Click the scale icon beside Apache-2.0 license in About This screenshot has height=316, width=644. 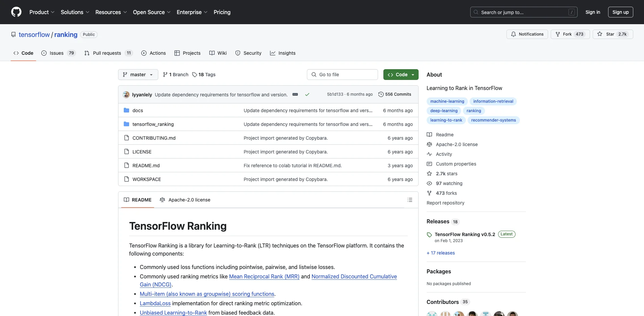tap(429, 144)
